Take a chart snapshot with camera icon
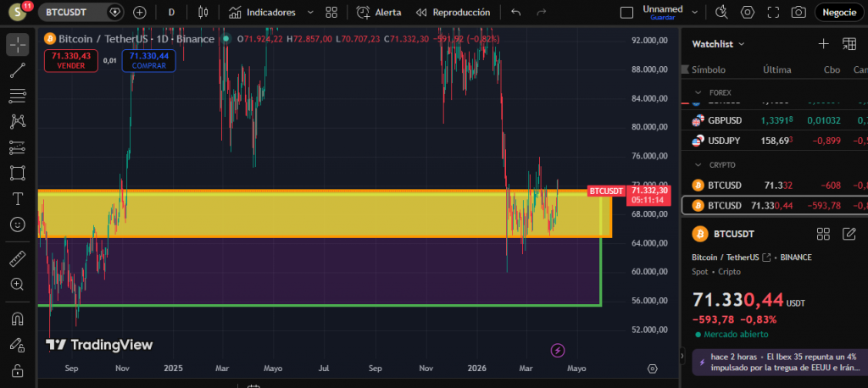 pos(798,12)
